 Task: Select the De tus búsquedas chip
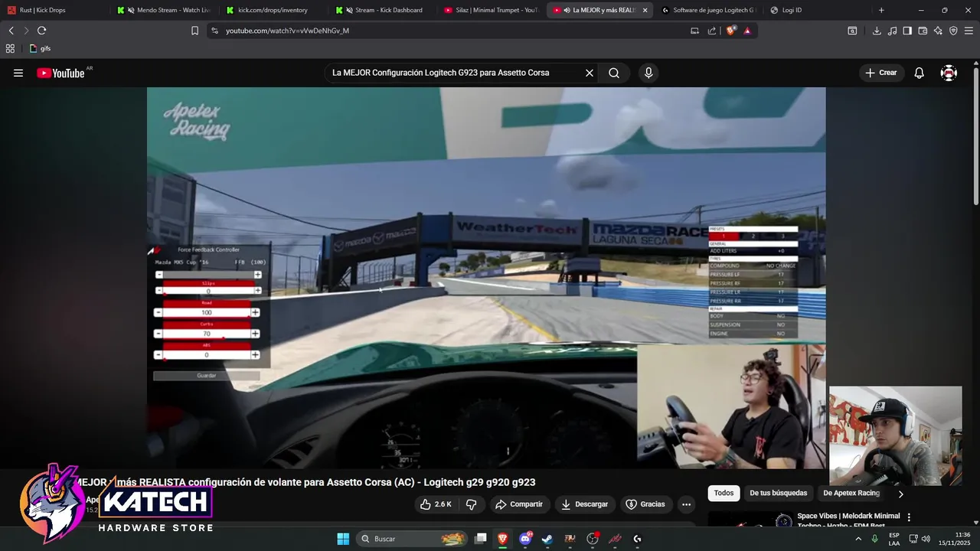[x=778, y=493]
